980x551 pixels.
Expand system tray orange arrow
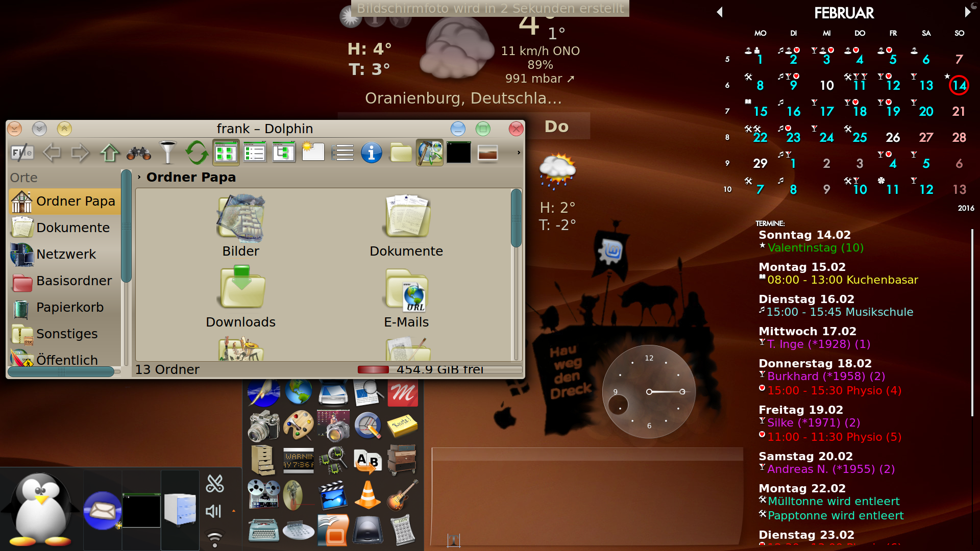[234, 511]
